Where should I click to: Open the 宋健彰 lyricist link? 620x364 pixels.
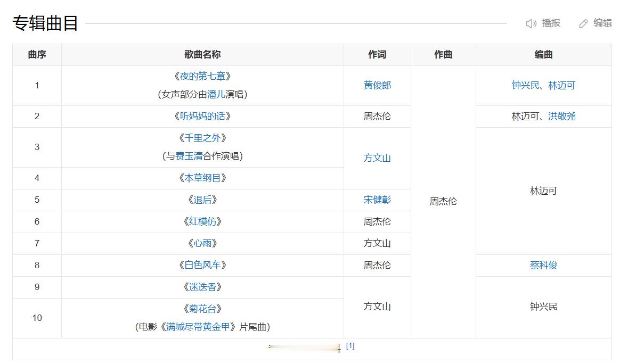click(x=377, y=200)
